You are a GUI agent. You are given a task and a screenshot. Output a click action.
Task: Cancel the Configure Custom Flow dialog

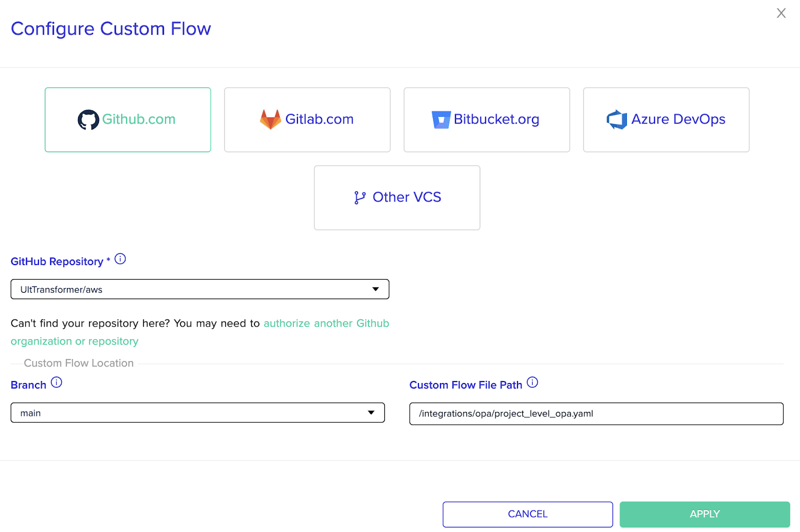(x=527, y=514)
